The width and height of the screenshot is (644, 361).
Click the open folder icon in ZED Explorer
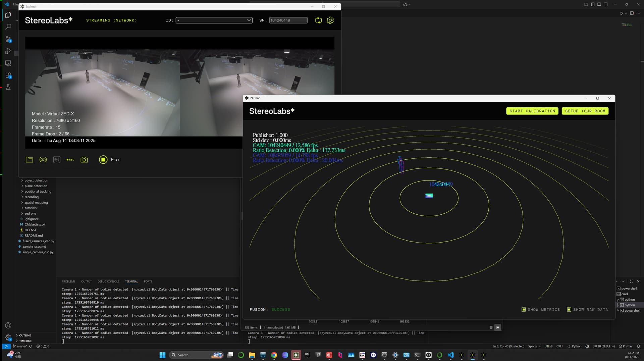click(x=30, y=160)
